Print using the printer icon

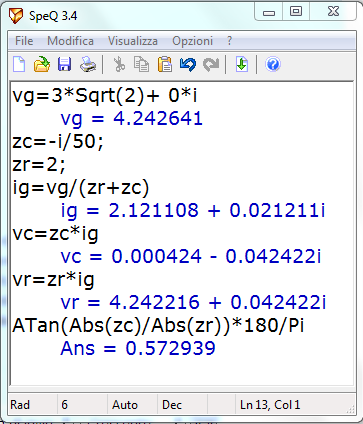tap(88, 64)
